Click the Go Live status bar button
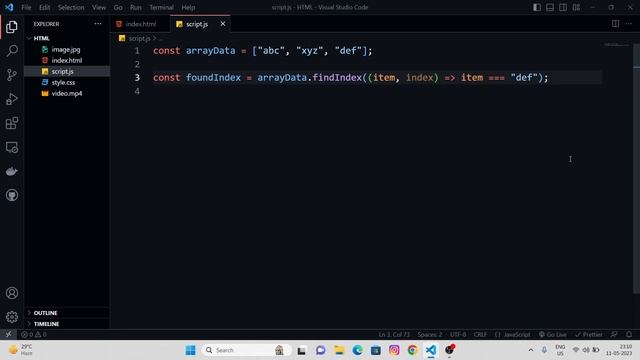This screenshot has width=640, height=360. tap(553, 334)
